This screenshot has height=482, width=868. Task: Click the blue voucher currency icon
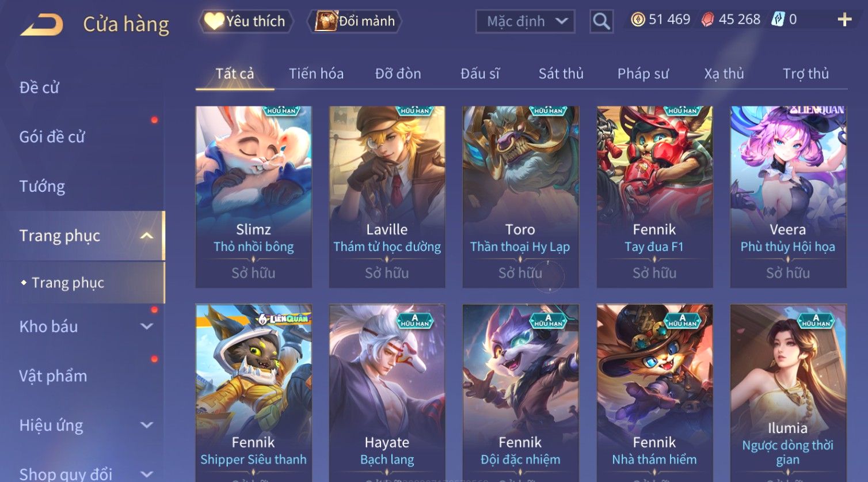click(x=778, y=20)
